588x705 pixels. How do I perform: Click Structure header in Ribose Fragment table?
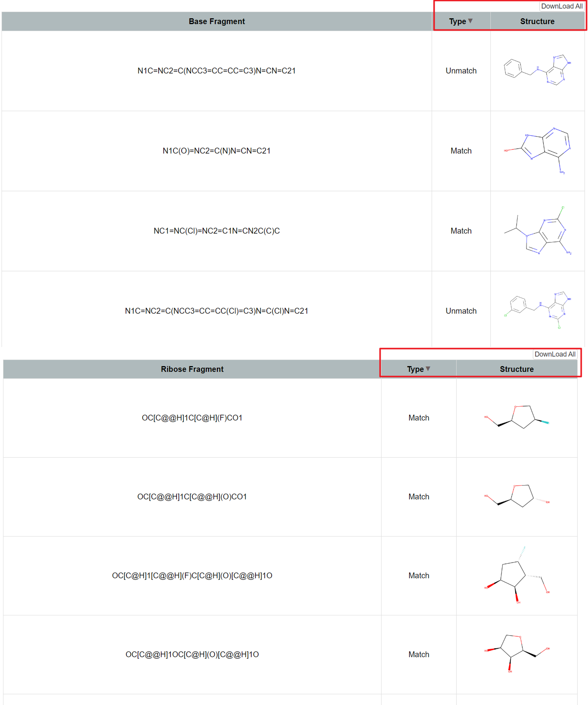pyautogui.click(x=517, y=369)
